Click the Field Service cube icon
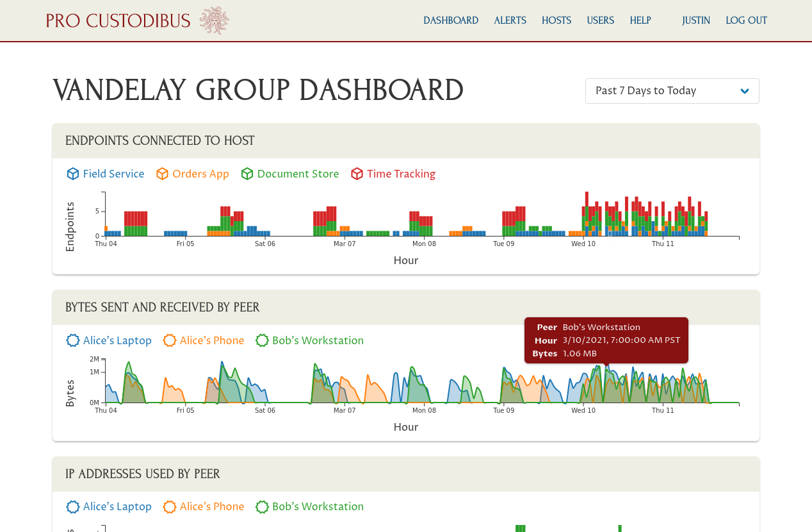This screenshot has height=532, width=812. [x=73, y=174]
